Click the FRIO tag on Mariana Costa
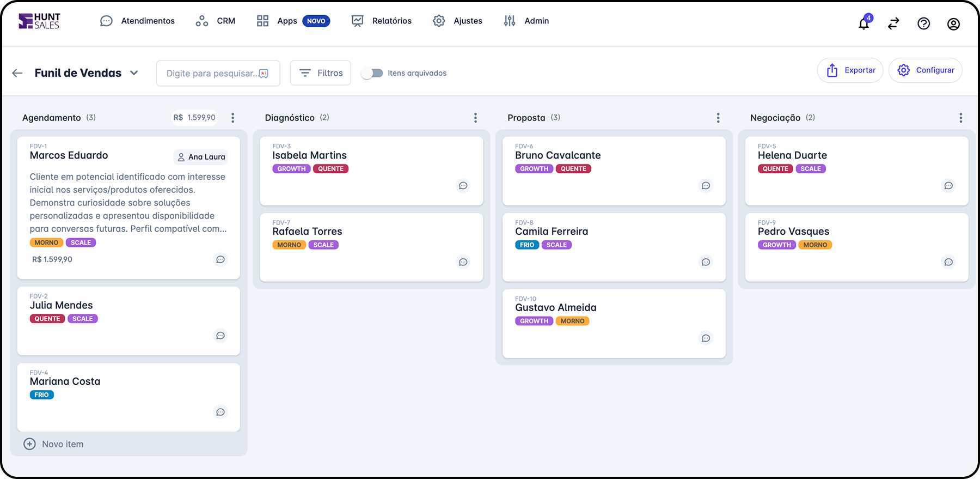The height and width of the screenshot is (479, 980). (x=42, y=395)
